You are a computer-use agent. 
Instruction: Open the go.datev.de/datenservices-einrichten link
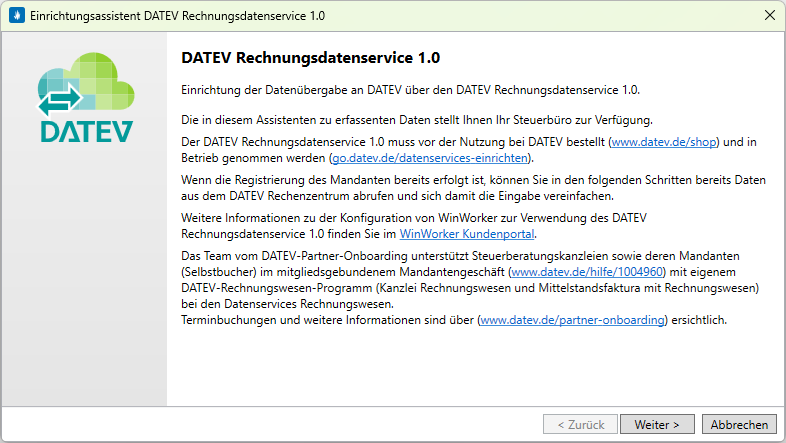pyautogui.click(x=430, y=158)
